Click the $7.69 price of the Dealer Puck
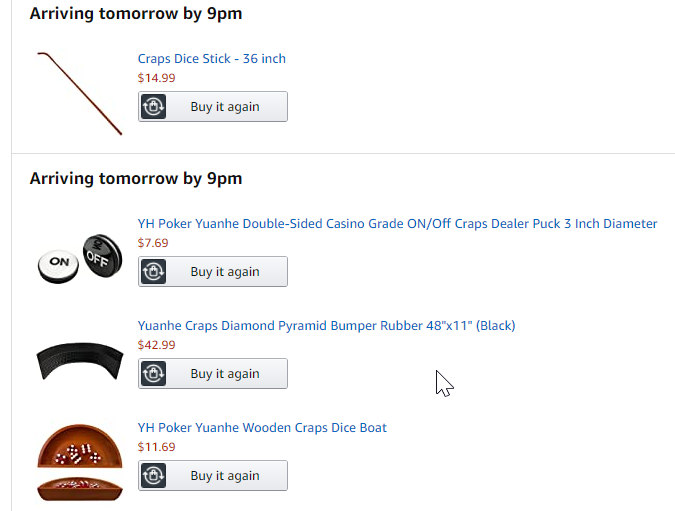Viewport: 675px width, 511px height. [153, 242]
